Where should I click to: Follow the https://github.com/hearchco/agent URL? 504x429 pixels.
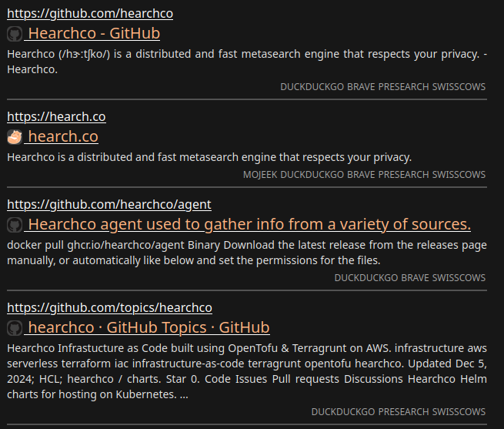click(x=108, y=204)
